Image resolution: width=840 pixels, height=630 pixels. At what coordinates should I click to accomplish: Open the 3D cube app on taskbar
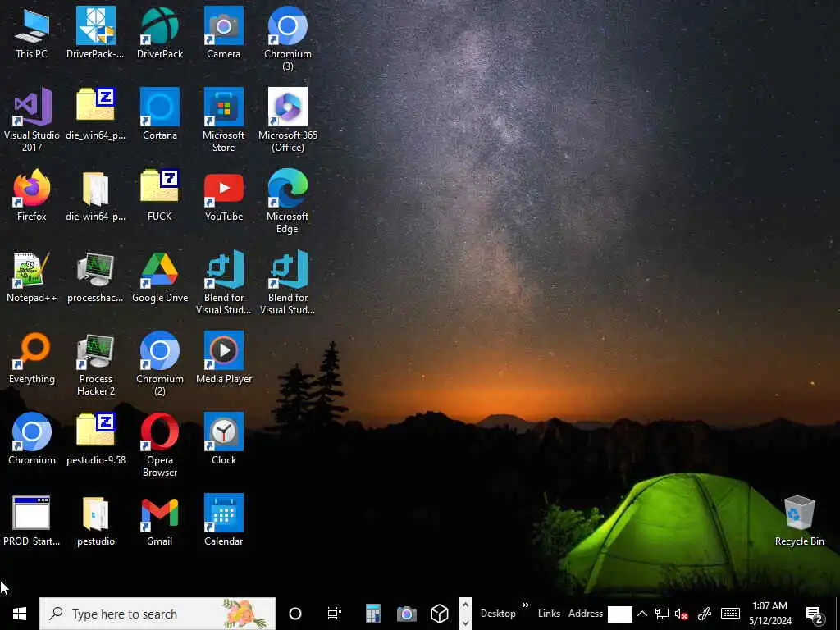coord(440,614)
